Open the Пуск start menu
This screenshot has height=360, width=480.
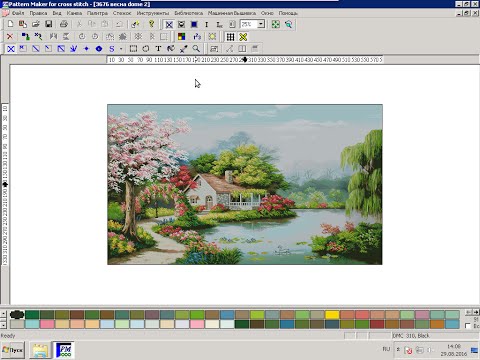(13, 350)
